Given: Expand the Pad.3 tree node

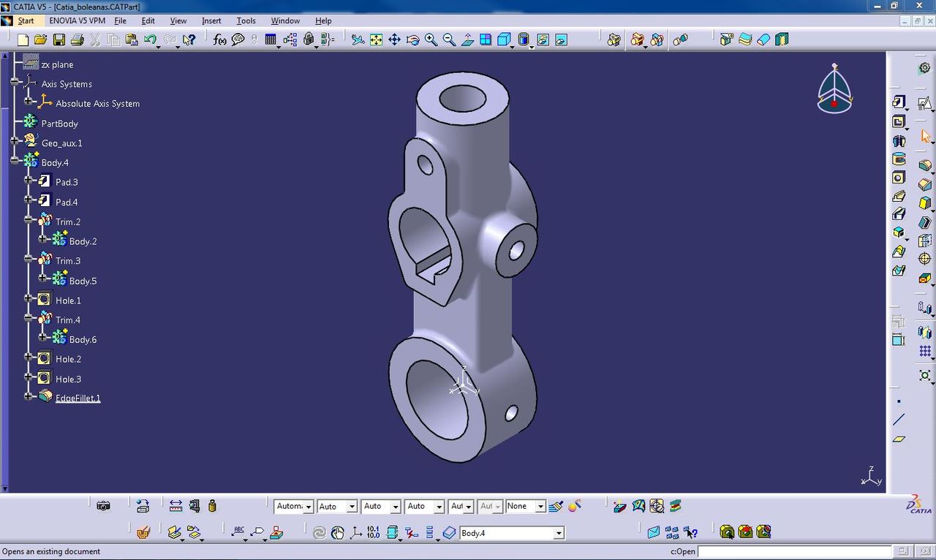Looking at the screenshot, I should click(x=29, y=180).
